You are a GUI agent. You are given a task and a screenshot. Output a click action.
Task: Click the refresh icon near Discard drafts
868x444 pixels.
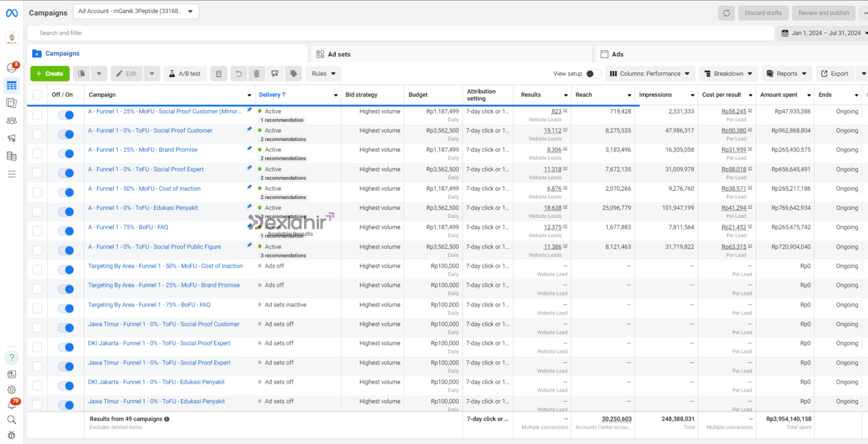pyautogui.click(x=726, y=13)
